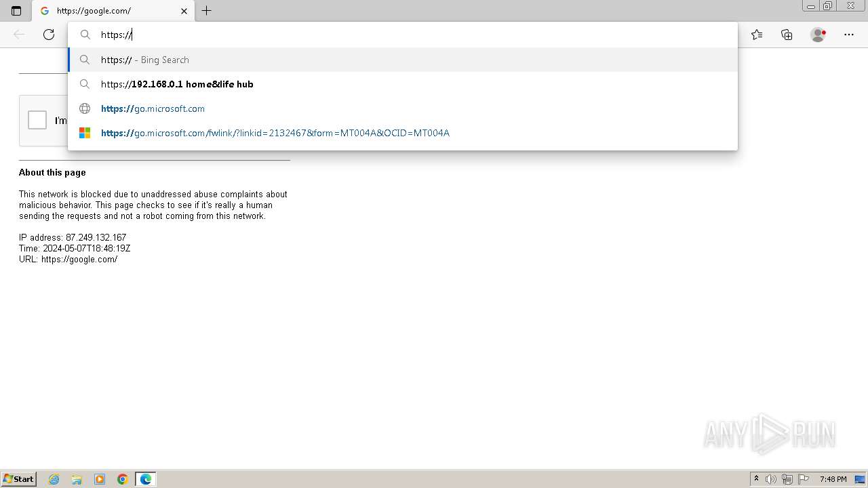Viewport: 868px width, 488px height.
Task: Launch Chrome from the taskbar
Action: [x=123, y=479]
